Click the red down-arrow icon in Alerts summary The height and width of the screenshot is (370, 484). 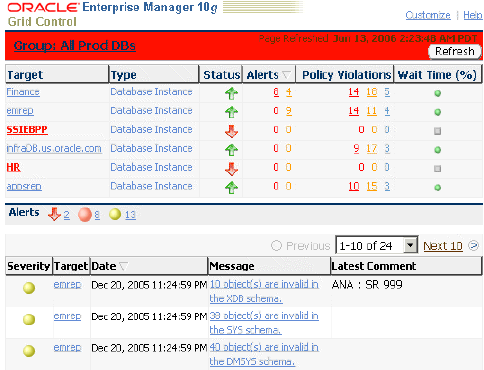point(54,214)
